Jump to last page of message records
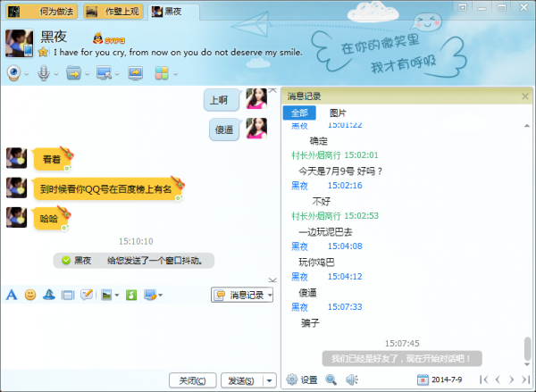This screenshot has width=536, height=392. click(525, 379)
